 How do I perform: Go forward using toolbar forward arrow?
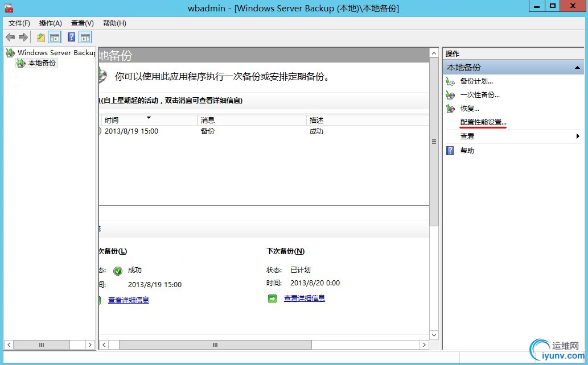tap(23, 37)
